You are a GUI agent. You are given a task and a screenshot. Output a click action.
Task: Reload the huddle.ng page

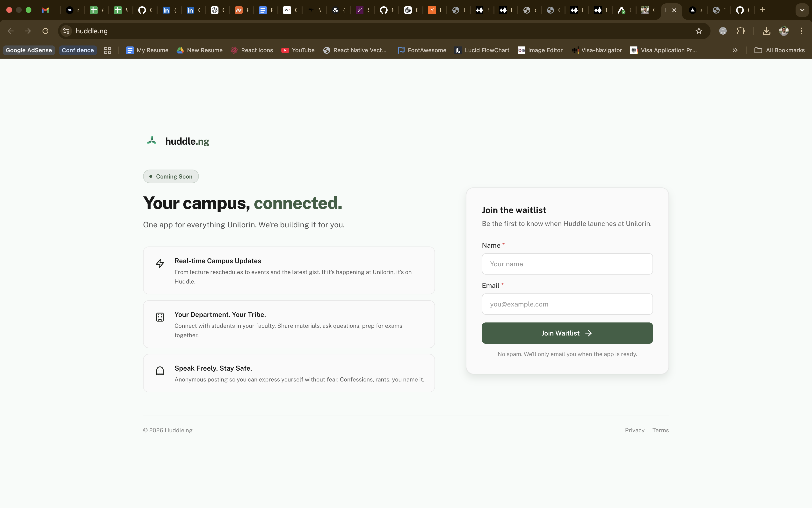click(45, 31)
